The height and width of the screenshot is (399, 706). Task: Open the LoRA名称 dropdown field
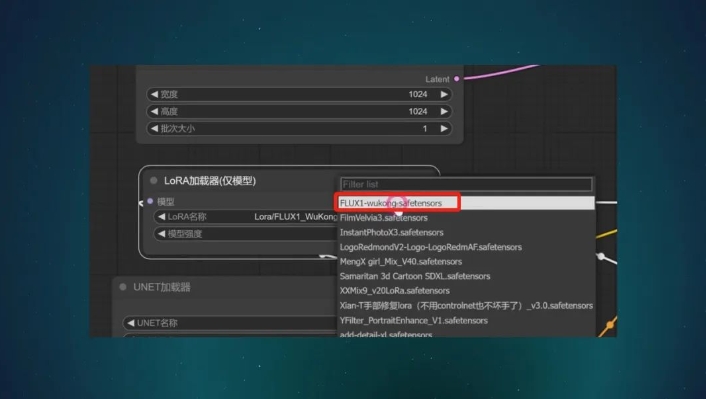pos(245,217)
